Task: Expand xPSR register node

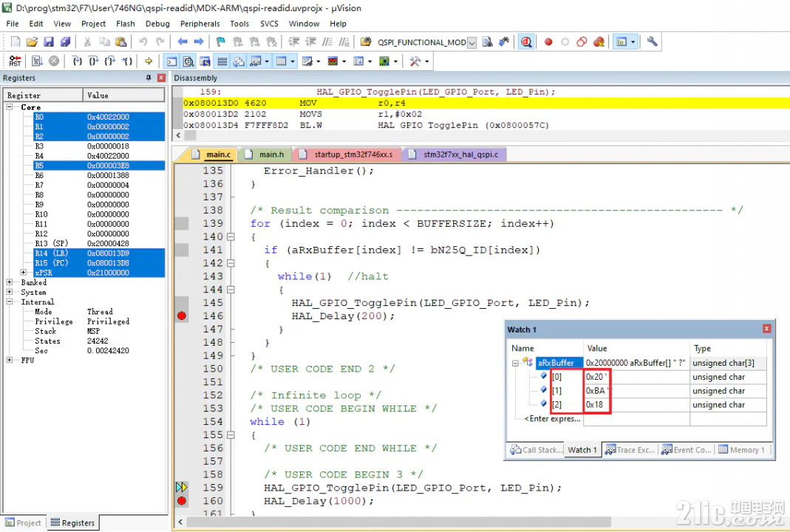Action: 23,272
